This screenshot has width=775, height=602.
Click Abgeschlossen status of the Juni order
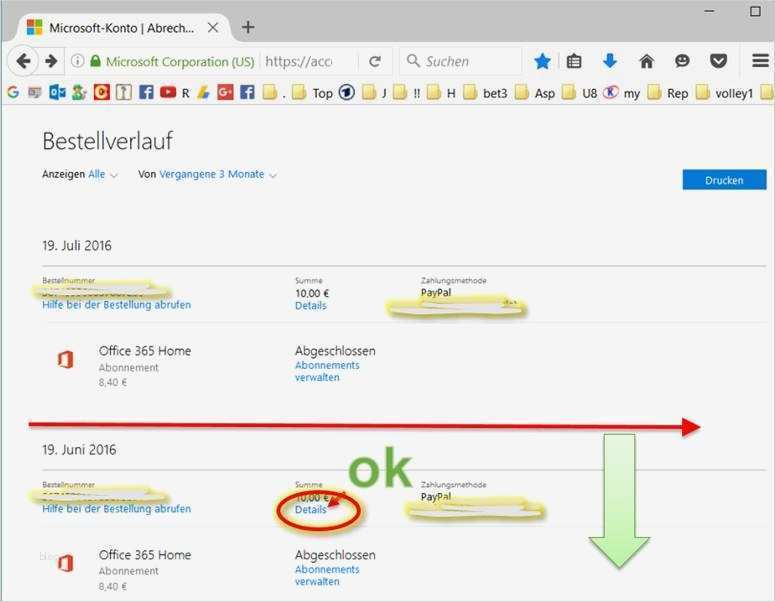point(335,555)
